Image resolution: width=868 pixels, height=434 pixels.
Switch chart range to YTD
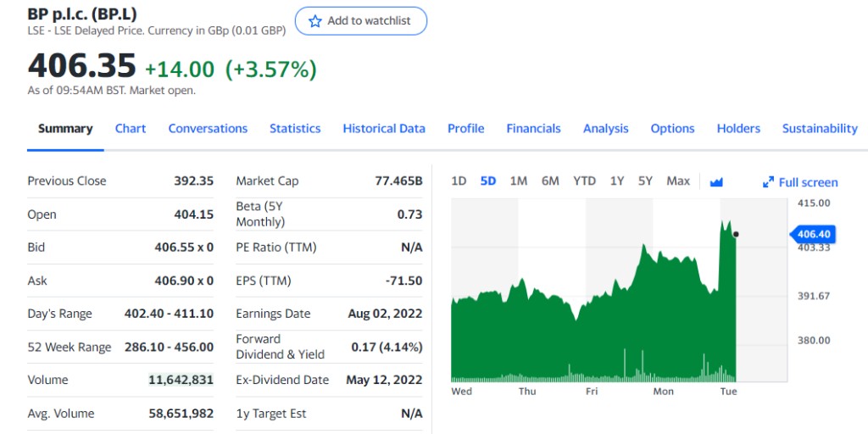(x=584, y=181)
